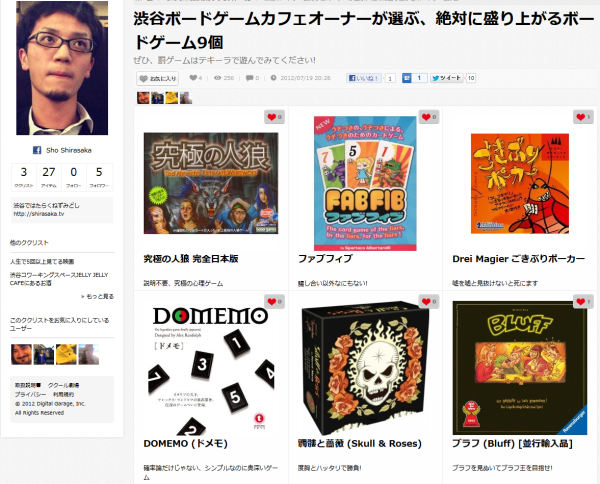Open the DOMEMO (ドメモ) item title
Screen dimensions: 600x484
pos(186,444)
